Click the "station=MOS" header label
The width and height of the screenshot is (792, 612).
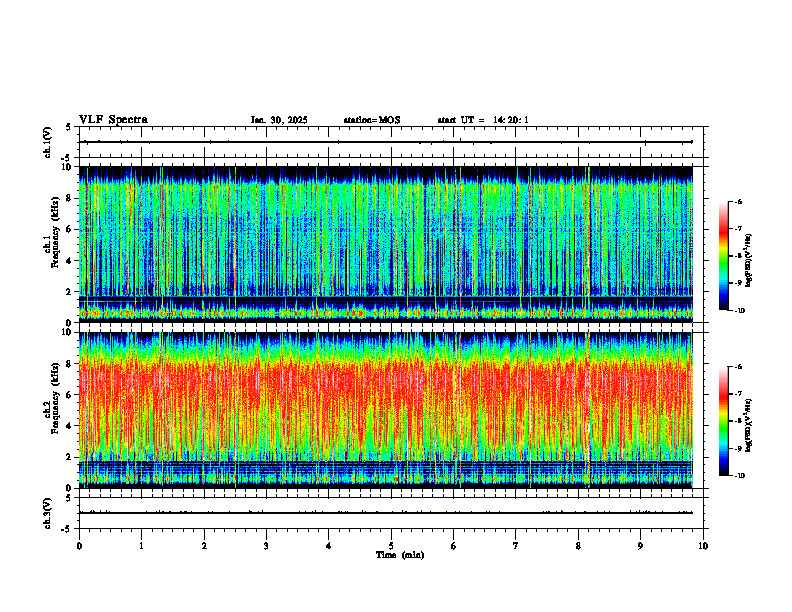tap(372, 120)
